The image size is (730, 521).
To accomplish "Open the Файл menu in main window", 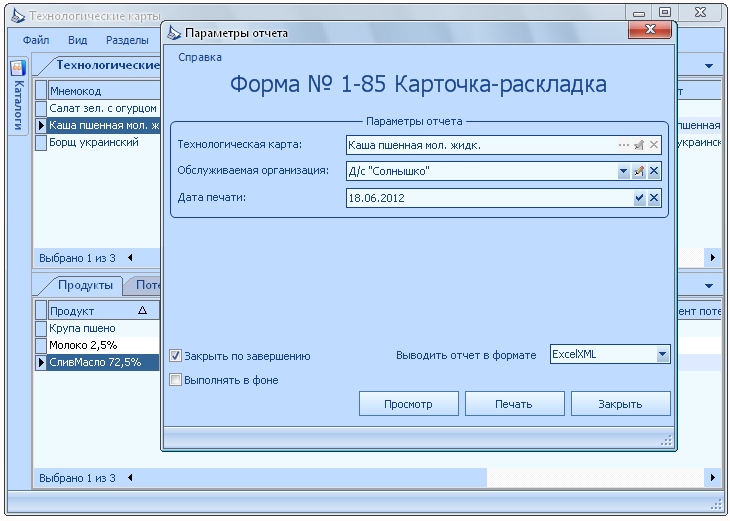I will 36,40.
